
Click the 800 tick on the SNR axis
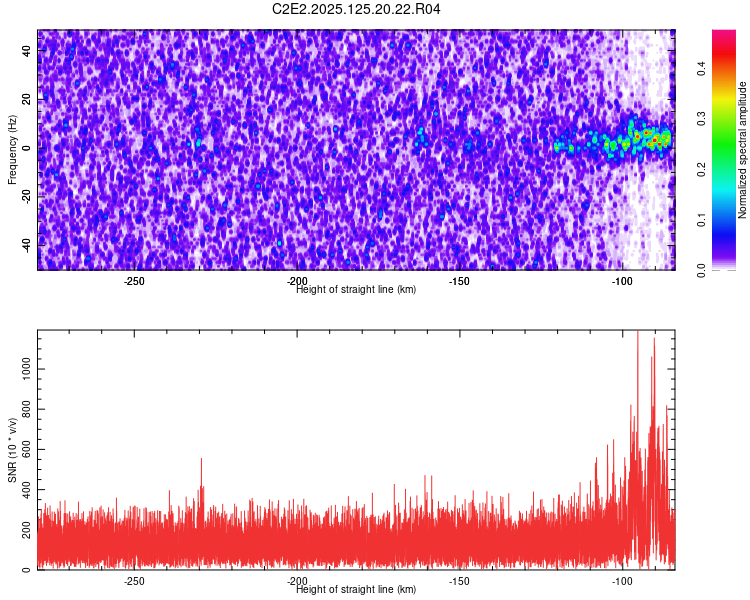click(26, 409)
